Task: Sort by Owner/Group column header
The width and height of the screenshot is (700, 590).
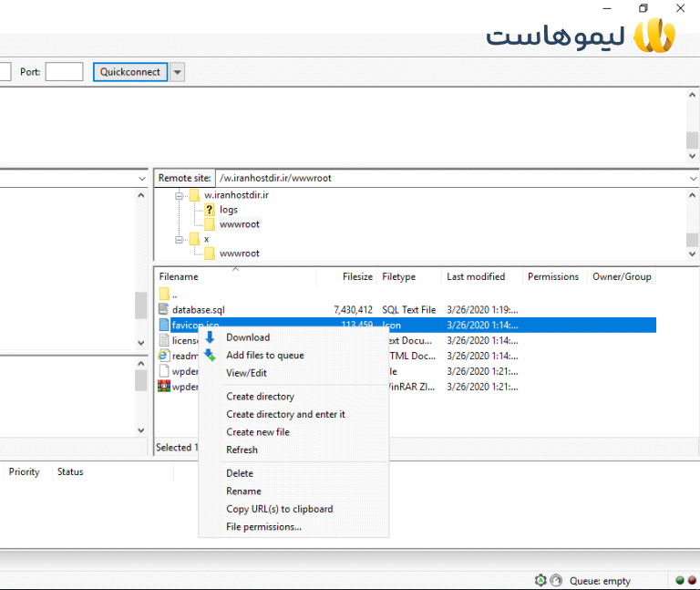Action: pos(622,276)
